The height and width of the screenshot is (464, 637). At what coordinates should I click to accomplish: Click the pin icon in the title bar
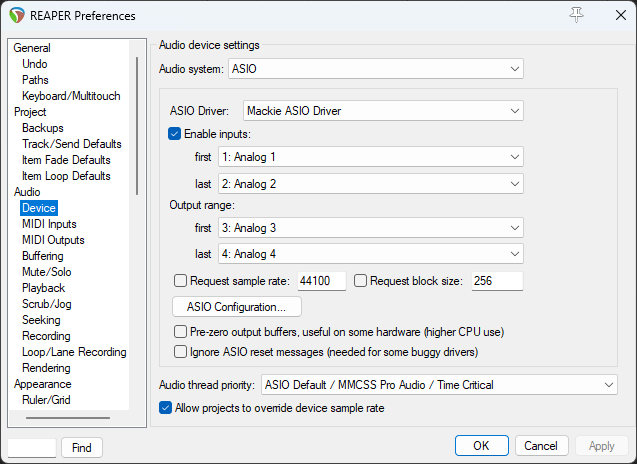tap(576, 15)
